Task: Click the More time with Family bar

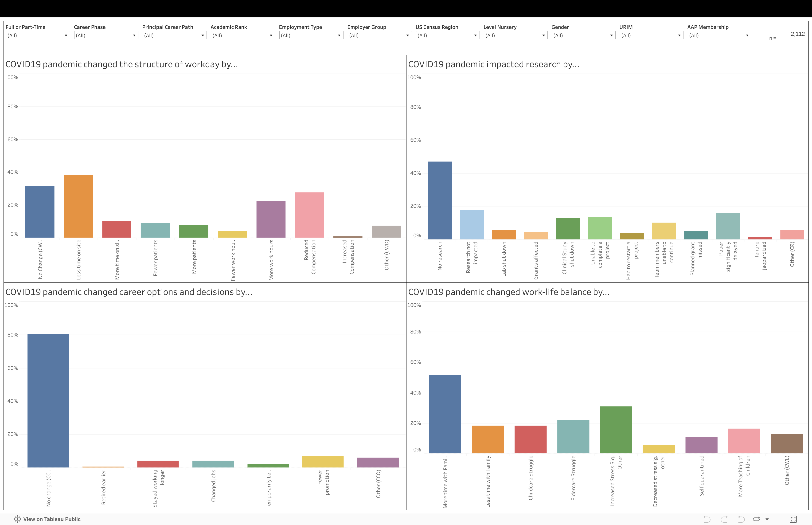Action: (x=445, y=414)
